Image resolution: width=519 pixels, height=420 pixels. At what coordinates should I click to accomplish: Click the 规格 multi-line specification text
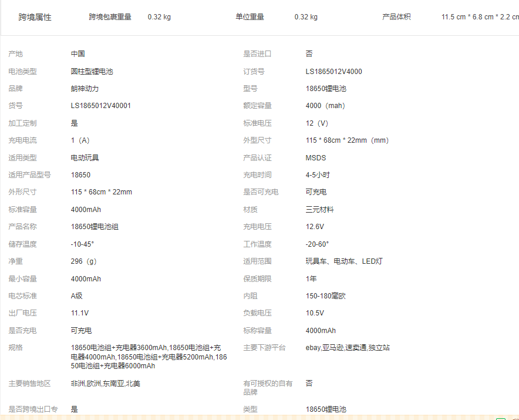[x=148, y=357]
